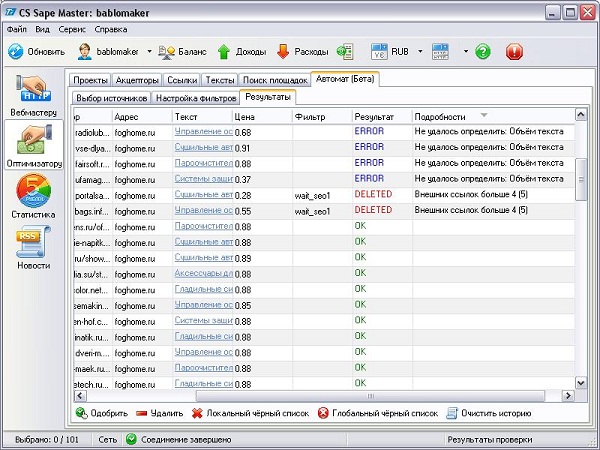Click the Текст column header

pos(202,117)
